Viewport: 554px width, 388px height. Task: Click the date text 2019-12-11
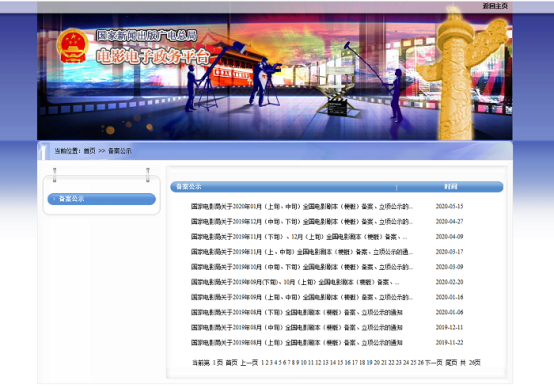tap(449, 328)
